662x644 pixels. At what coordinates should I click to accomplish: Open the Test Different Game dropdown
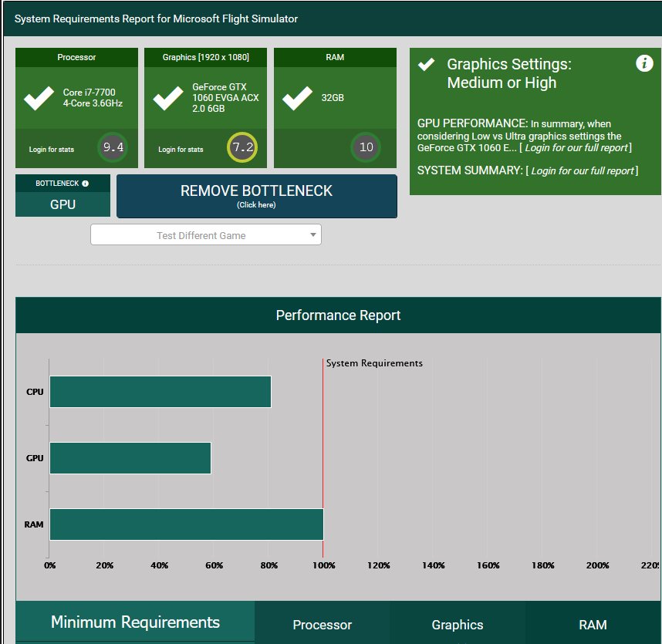(206, 235)
